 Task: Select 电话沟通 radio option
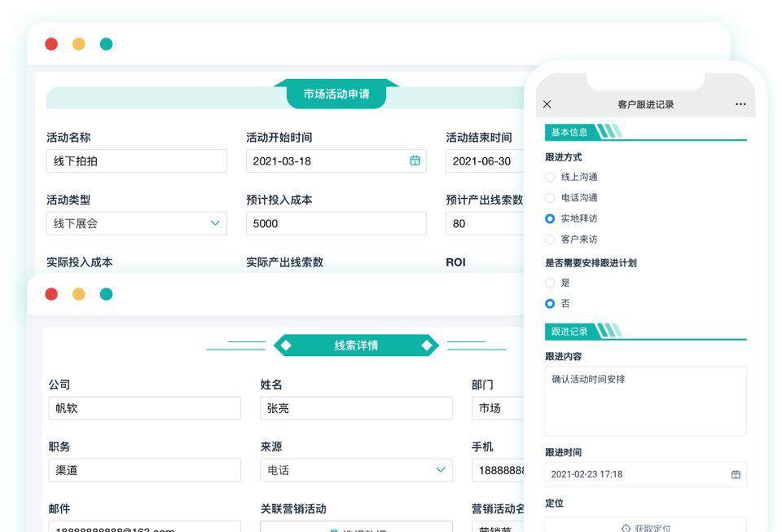click(x=550, y=198)
